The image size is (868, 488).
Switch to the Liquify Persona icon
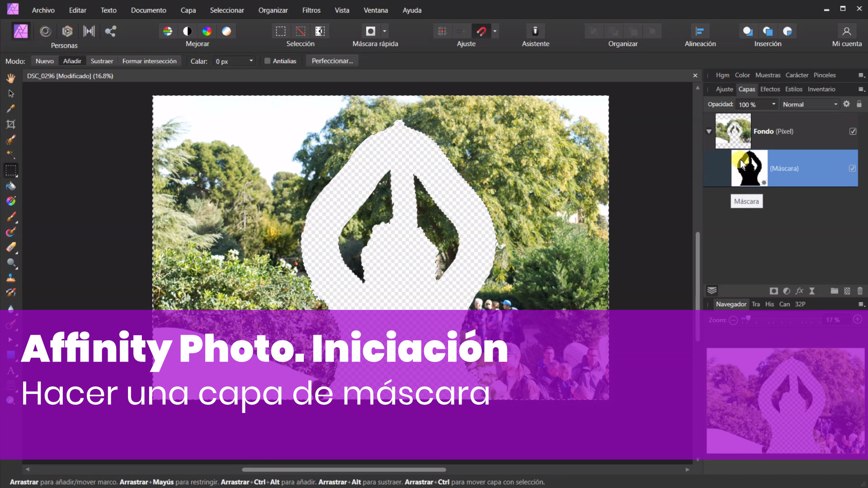(x=45, y=31)
